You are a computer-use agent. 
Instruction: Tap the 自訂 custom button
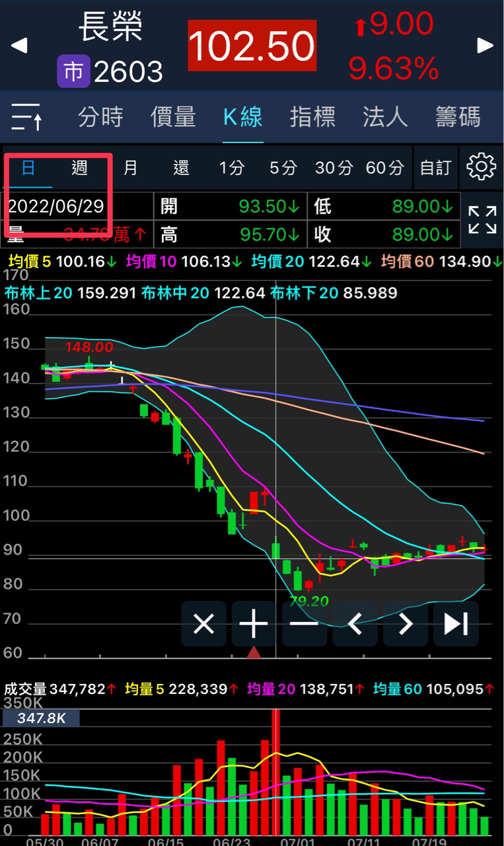click(x=435, y=168)
